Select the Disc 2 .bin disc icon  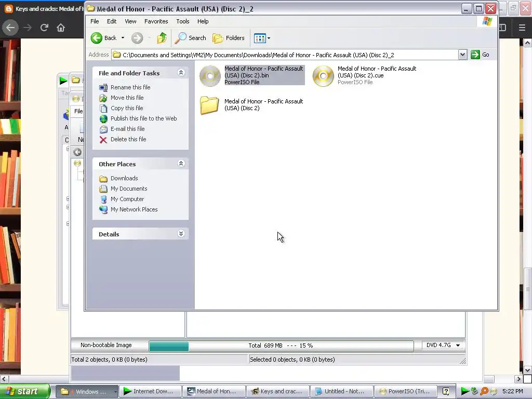(210, 76)
